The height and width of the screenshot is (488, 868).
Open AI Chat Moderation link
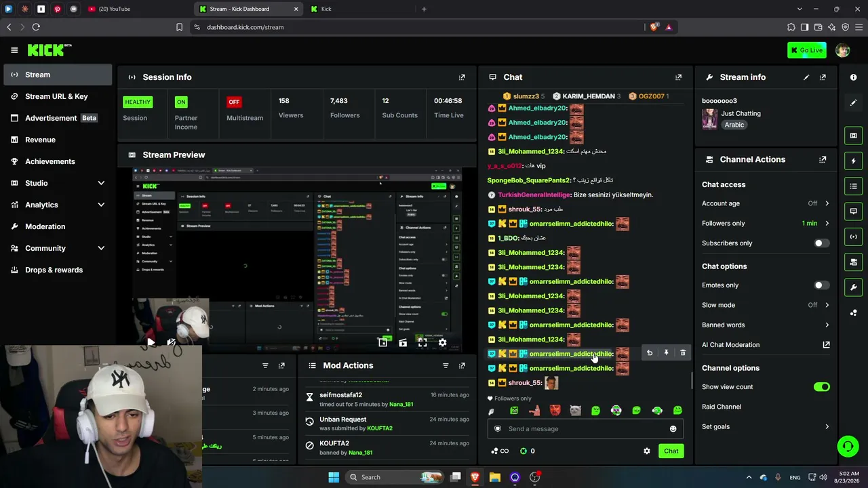[766, 344]
